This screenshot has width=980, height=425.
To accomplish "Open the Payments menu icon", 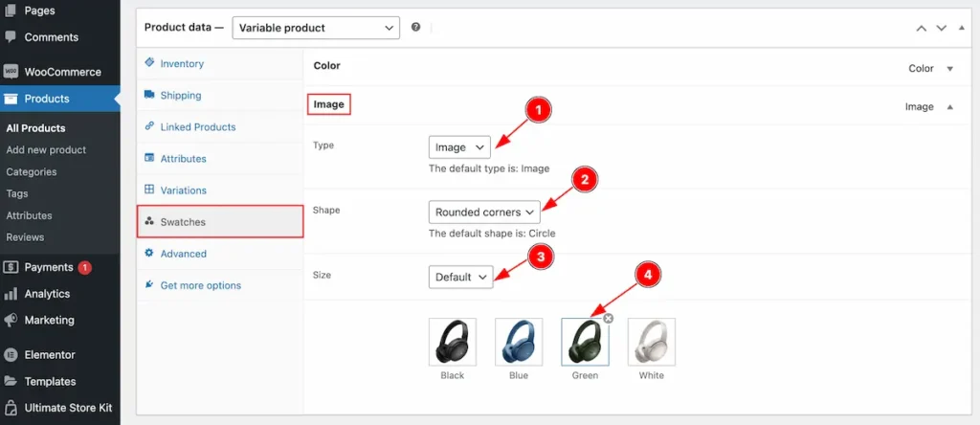I will (11, 267).
